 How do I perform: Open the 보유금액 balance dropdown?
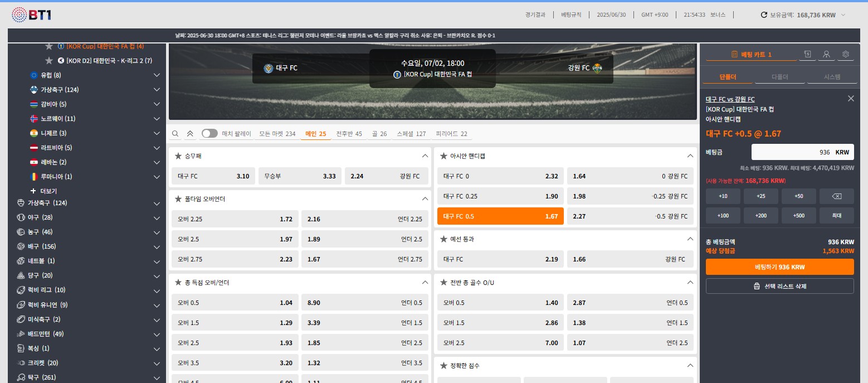pos(843,15)
